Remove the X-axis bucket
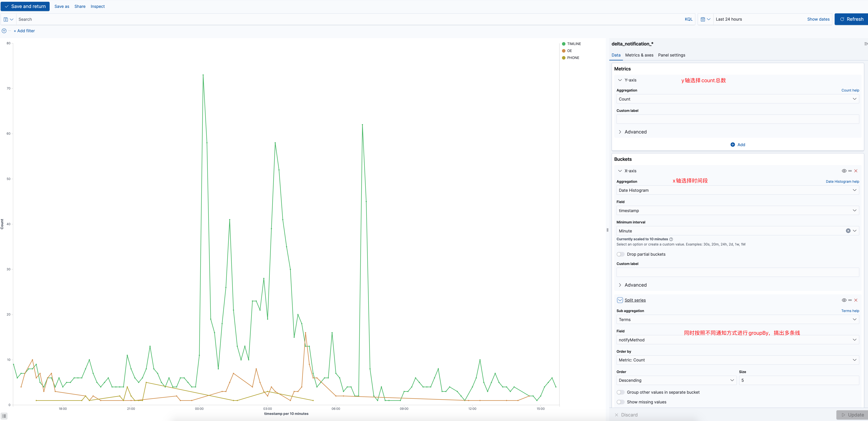The height and width of the screenshot is (421, 868). 856,171
